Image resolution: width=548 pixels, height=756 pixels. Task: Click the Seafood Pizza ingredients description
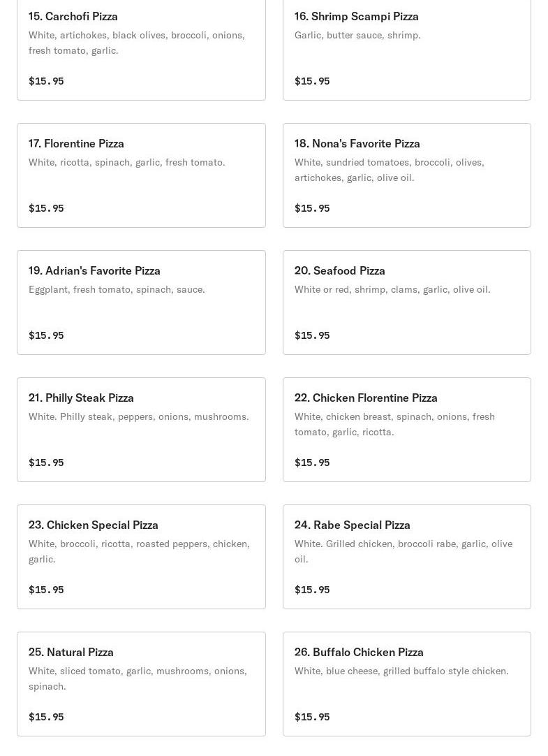(x=392, y=289)
